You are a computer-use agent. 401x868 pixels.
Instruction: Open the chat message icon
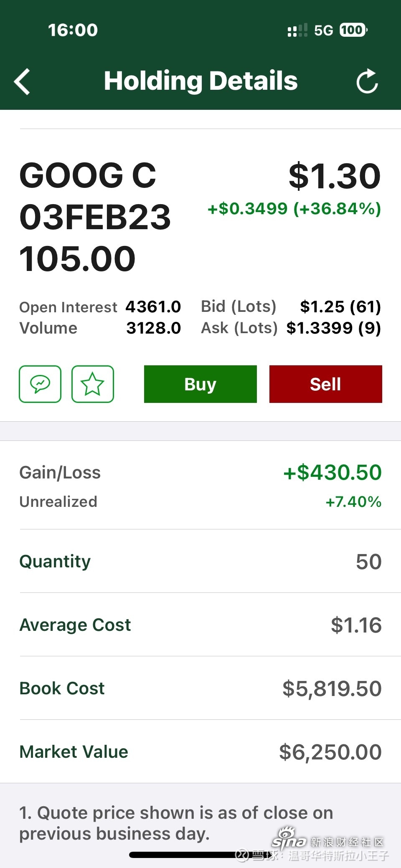[x=40, y=384]
